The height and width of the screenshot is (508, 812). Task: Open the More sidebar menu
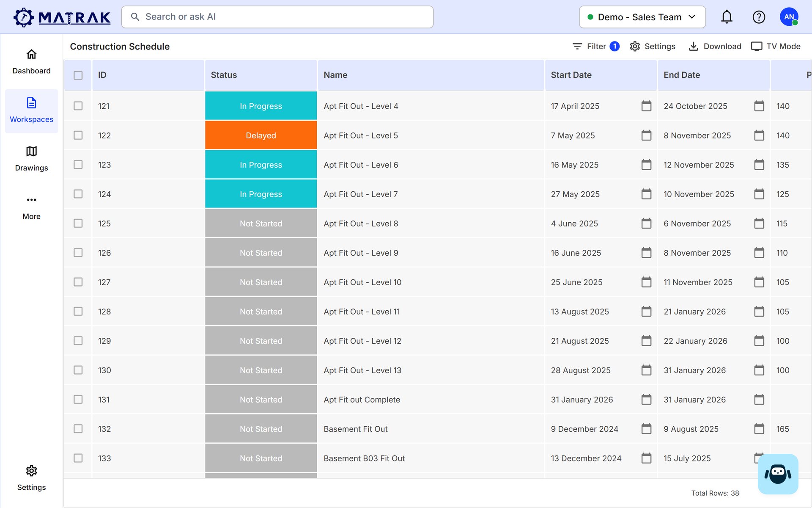click(31, 208)
